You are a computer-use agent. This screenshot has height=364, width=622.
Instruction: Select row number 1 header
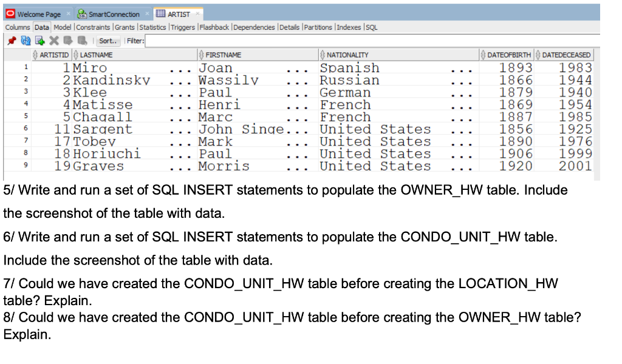click(18, 67)
